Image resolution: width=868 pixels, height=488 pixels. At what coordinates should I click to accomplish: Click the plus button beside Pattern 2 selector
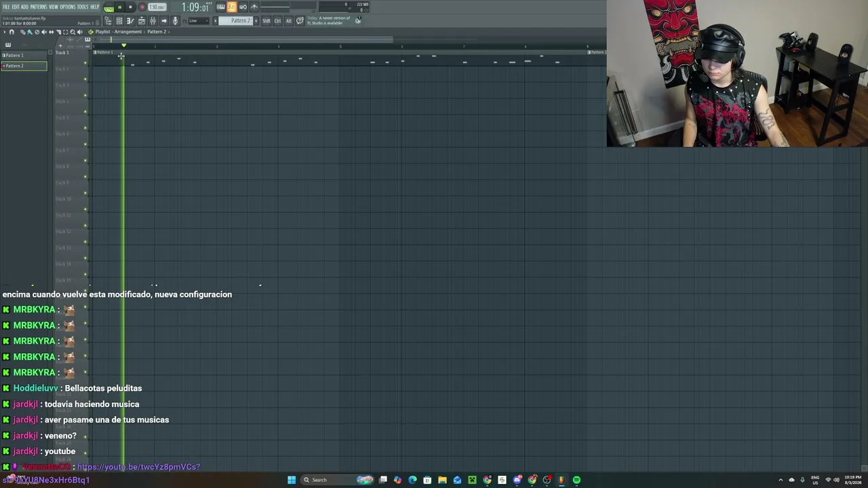[256, 21]
